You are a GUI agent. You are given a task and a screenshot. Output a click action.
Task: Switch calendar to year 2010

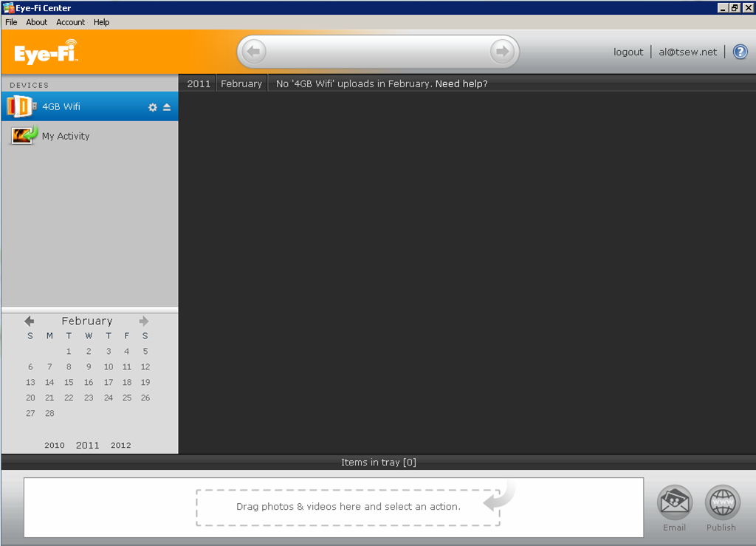coord(55,446)
